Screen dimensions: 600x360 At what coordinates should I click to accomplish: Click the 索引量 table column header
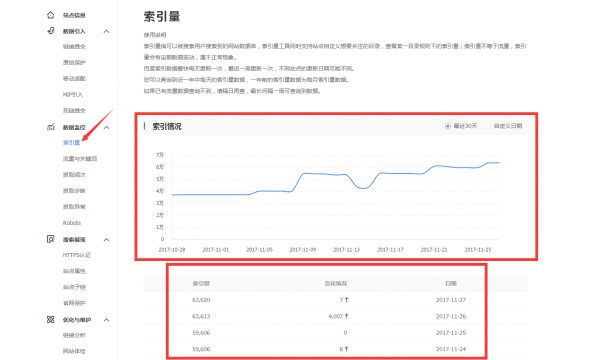coord(201,283)
